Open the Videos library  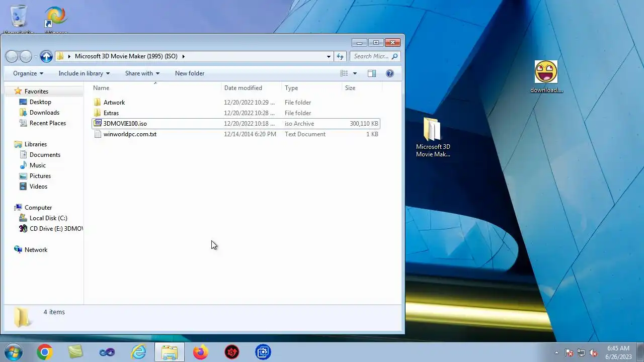(38, 187)
